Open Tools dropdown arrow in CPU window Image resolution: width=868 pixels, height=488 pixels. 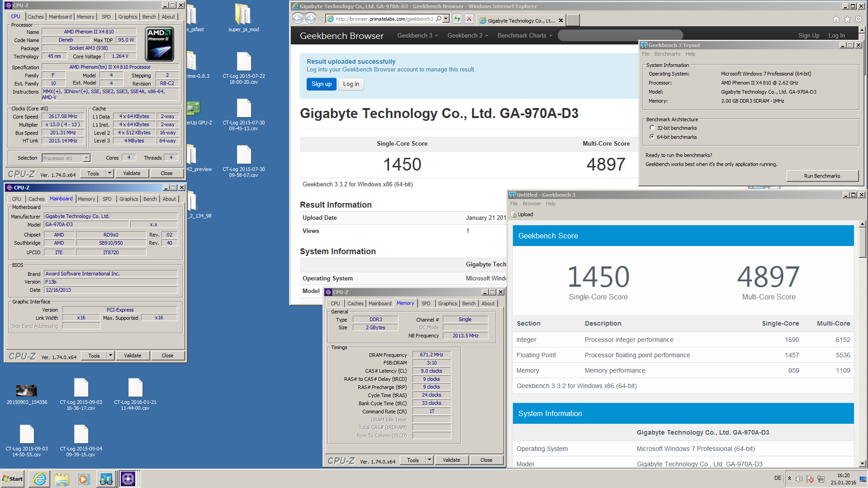[x=109, y=173]
